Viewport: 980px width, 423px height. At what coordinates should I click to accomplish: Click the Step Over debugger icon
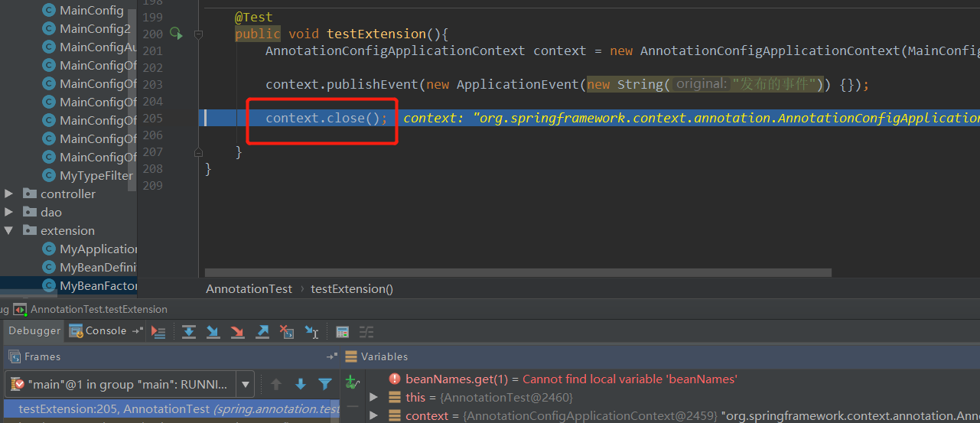point(189,332)
